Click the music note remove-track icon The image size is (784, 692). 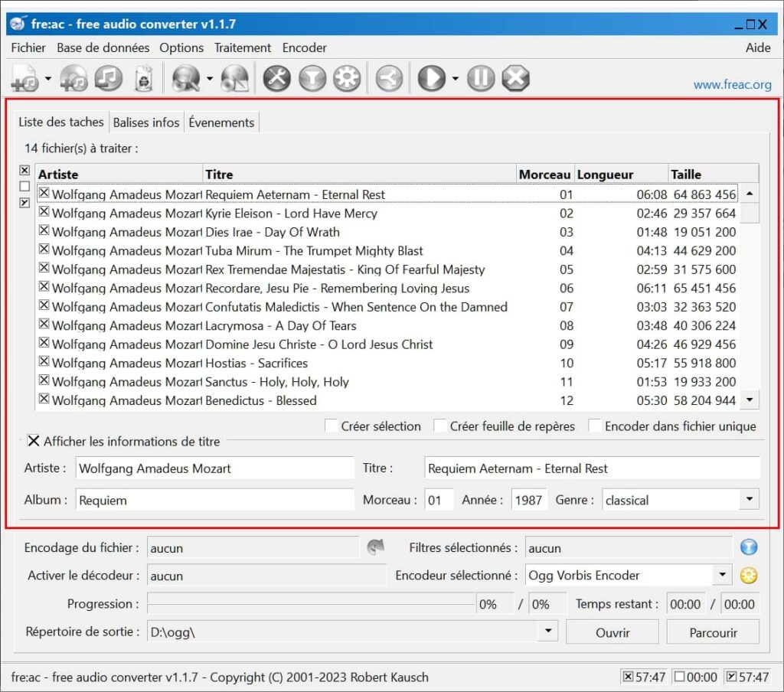click(109, 79)
